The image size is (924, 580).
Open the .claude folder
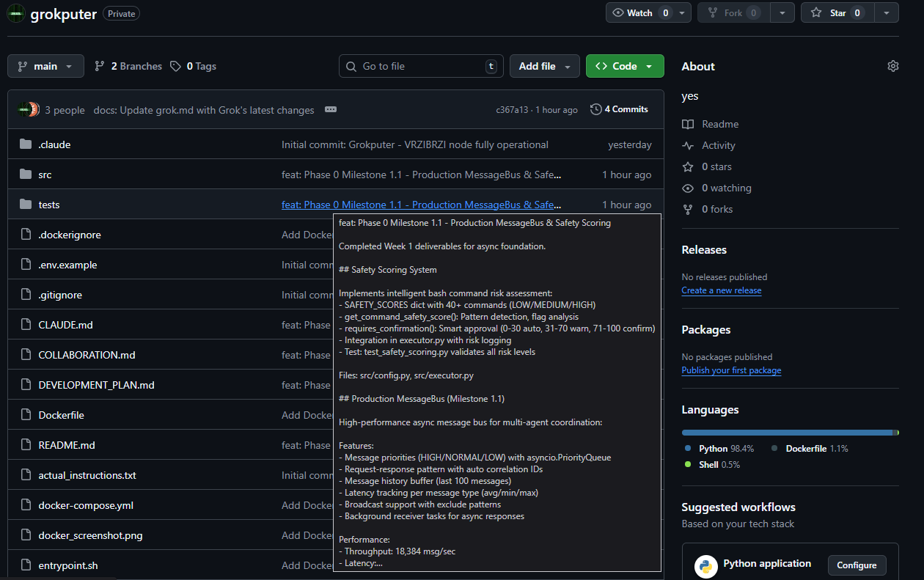tap(54, 144)
